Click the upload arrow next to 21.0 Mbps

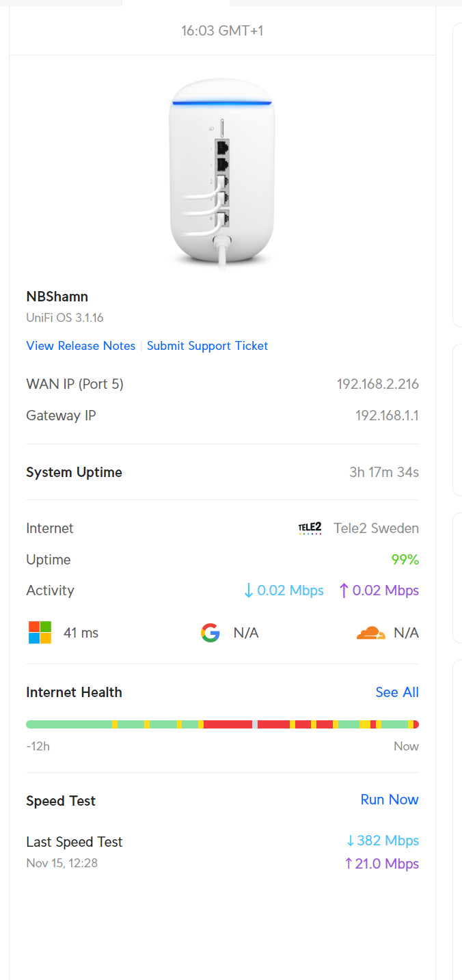(x=349, y=864)
